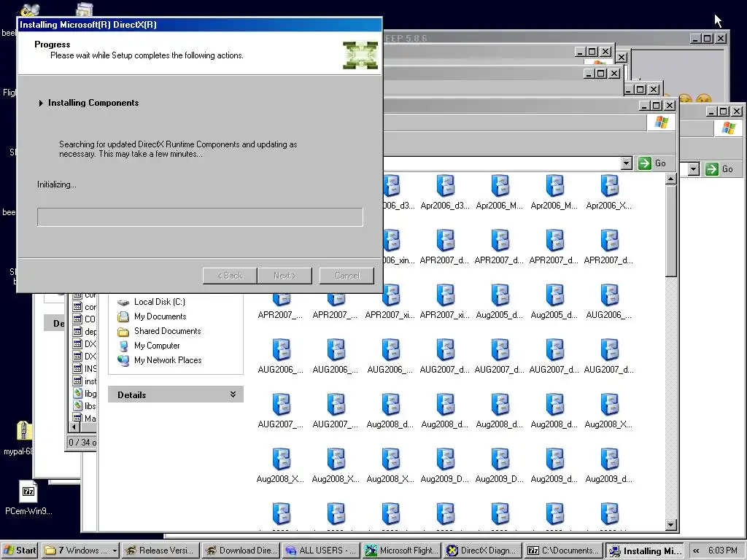This screenshot has width=747, height=560.
Task: Open My Computer in Other Places
Action: [149, 346]
